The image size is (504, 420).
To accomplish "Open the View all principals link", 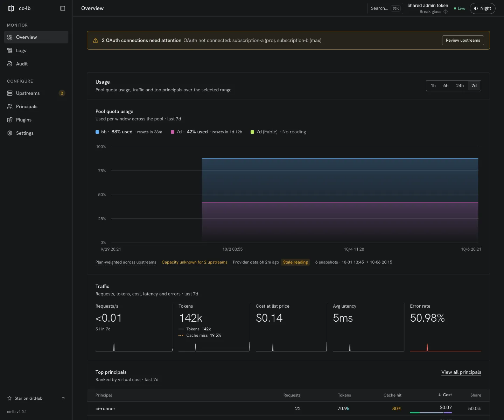I will (461, 372).
